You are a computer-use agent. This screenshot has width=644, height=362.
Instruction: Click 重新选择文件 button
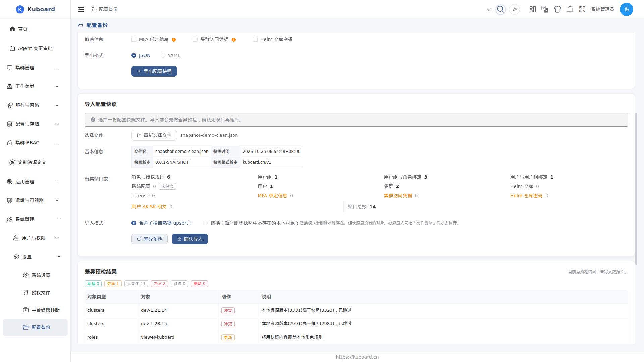pos(154,135)
